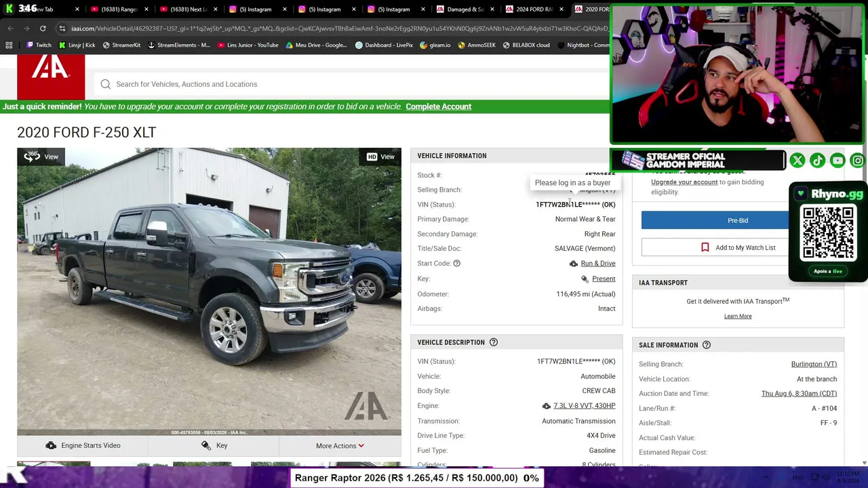Open the gleam.io bookmark
Image resolution: width=868 pixels, height=488 pixels.
(x=435, y=45)
